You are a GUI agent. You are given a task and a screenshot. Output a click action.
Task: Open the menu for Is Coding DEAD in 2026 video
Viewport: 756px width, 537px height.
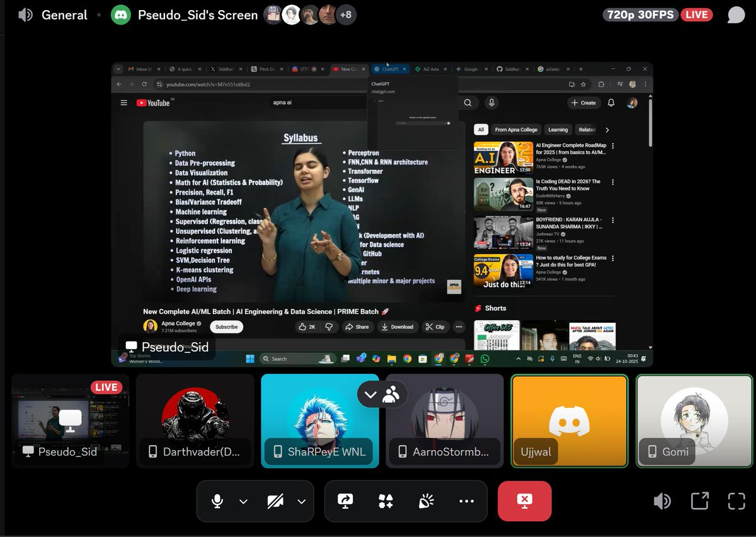pos(612,183)
